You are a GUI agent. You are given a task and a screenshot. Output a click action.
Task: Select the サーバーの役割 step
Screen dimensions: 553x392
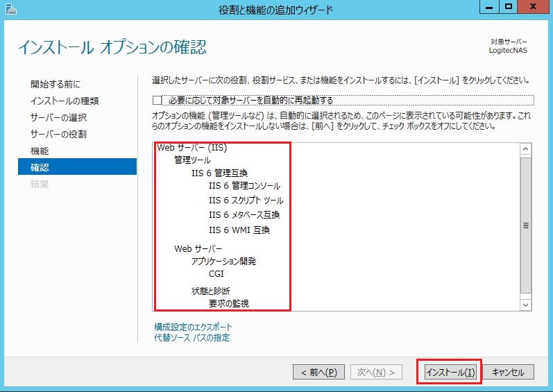[58, 134]
